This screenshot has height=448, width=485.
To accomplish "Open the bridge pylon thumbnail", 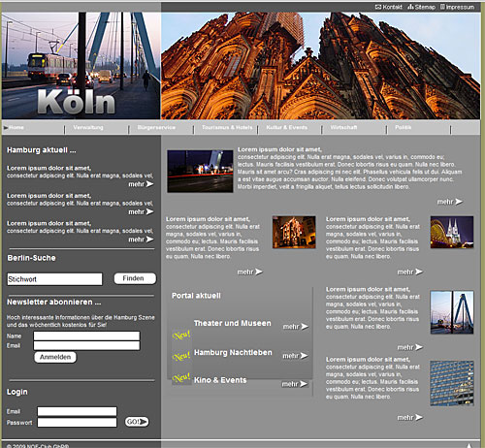I will [452, 312].
